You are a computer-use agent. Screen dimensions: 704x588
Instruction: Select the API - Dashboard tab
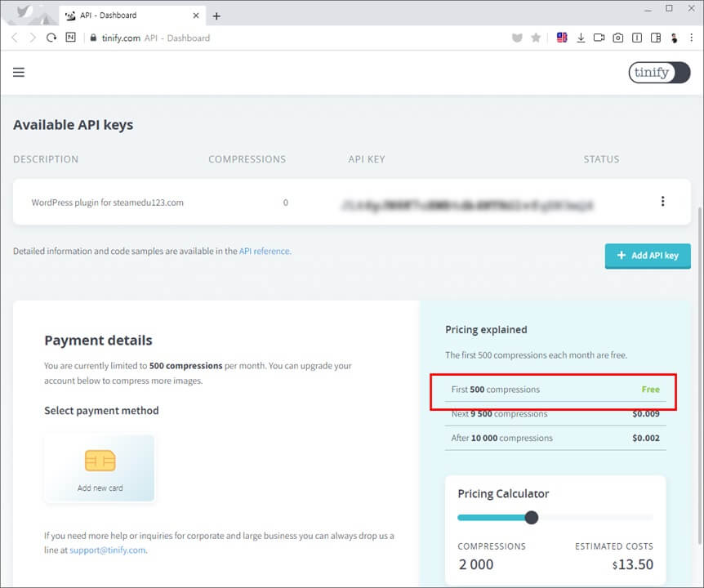[132, 16]
